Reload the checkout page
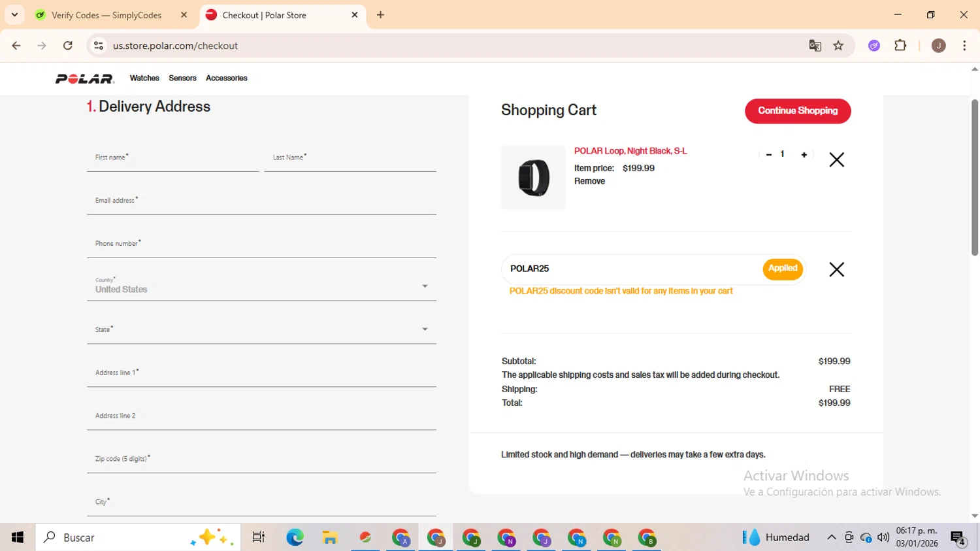Image resolution: width=980 pixels, height=551 pixels. [68, 46]
